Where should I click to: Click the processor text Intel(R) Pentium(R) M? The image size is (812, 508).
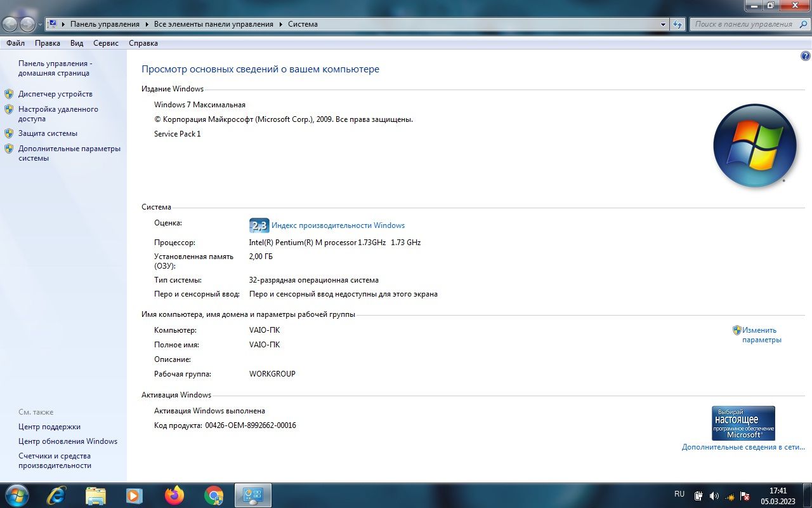[335, 243]
